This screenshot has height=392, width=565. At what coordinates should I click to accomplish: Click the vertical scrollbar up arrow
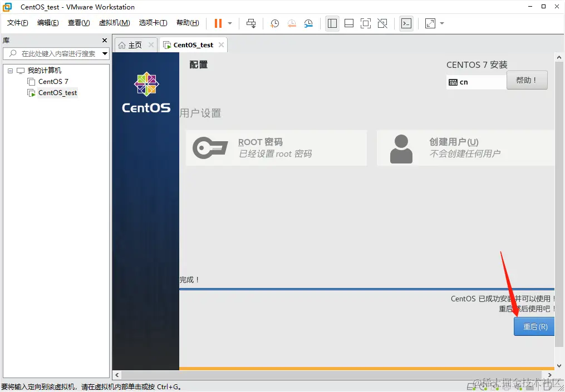click(x=559, y=57)
